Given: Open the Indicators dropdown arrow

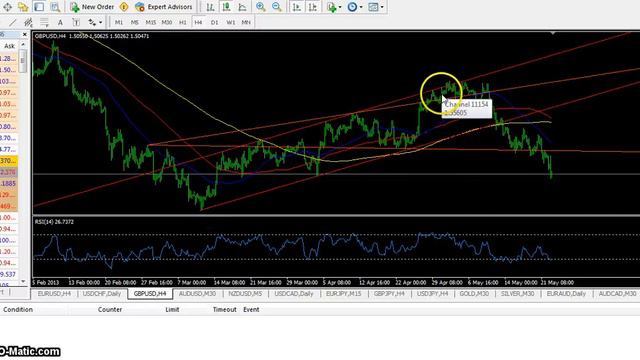Looking at the screenshot, I should coord(340,7).
